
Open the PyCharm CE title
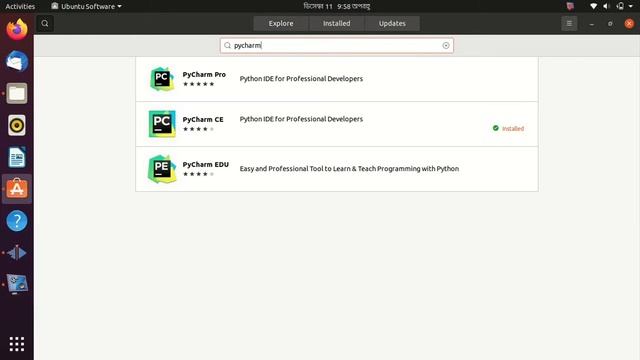[203, 119]
